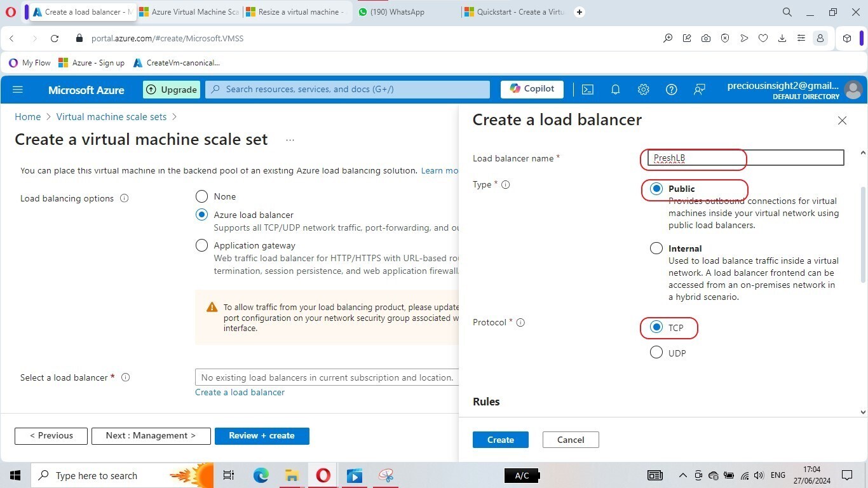This screenshot has height=488, width=868.
Task: Click the load balancer panel vertical scrollbar
Action: point(863,235)
